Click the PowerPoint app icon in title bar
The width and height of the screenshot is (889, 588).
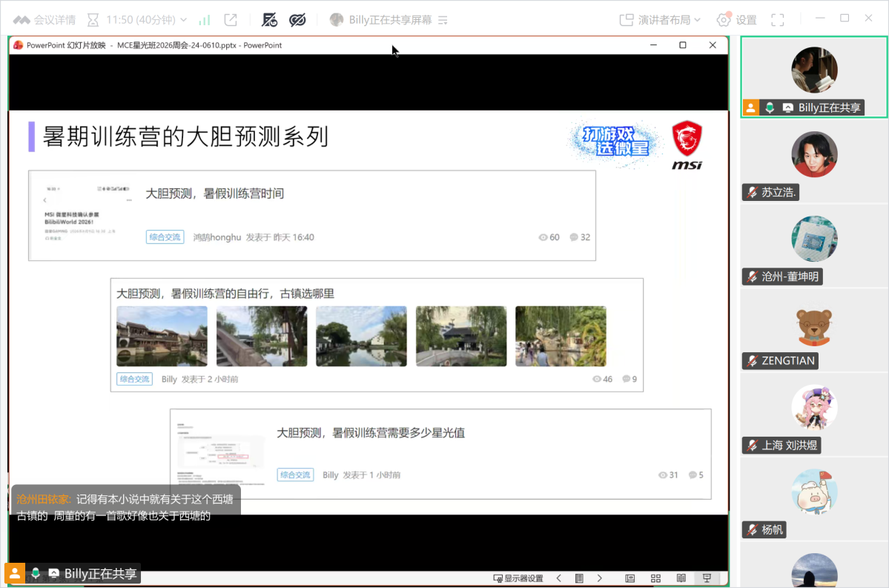[18, 45]
